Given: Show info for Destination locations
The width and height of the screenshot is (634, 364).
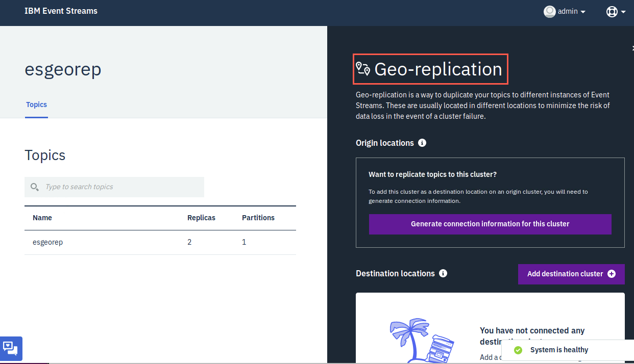Looking at the screenshot, I should point(443,273).
